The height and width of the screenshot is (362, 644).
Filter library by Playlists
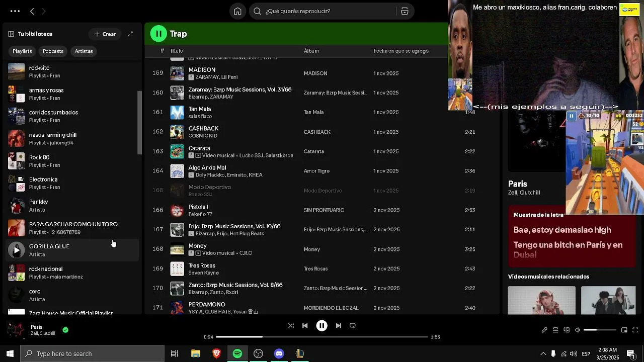22,51
